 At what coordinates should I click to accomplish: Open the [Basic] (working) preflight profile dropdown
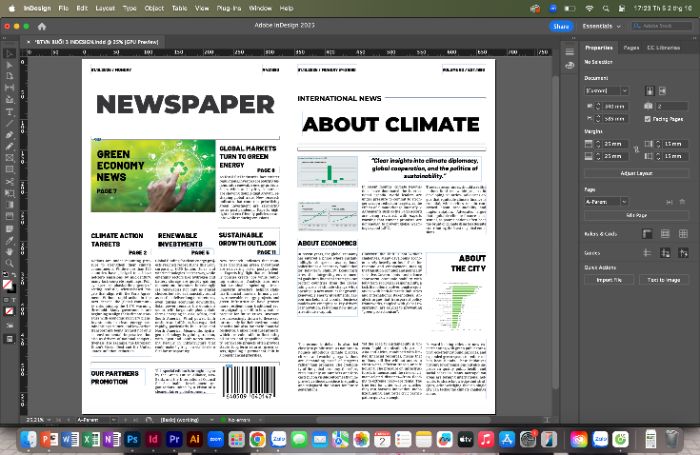click(x=211, y=420)
